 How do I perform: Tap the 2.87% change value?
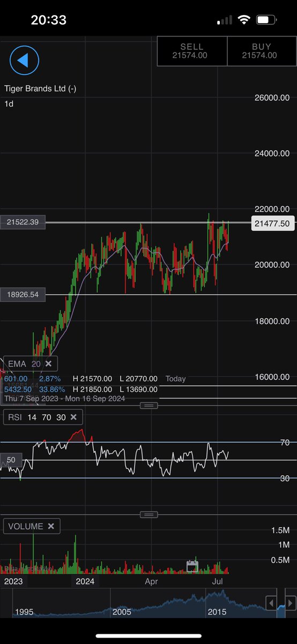pyautogui.click(x=51, y=378)
